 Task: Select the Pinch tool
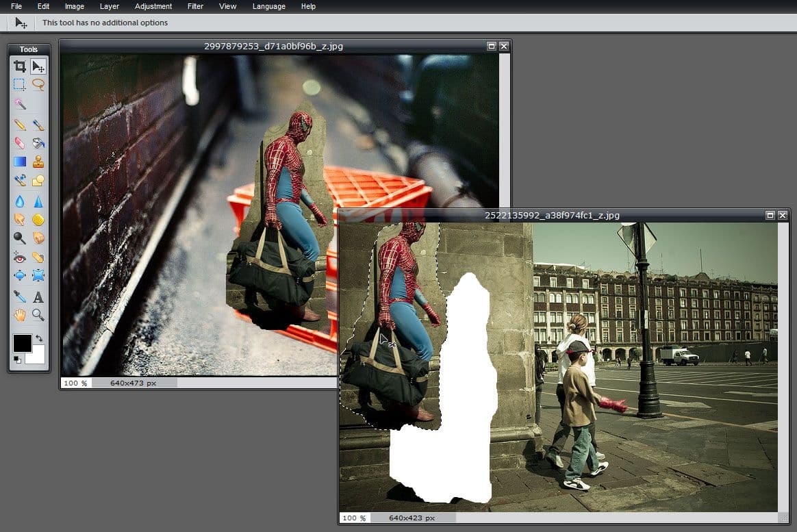point(38,275)
